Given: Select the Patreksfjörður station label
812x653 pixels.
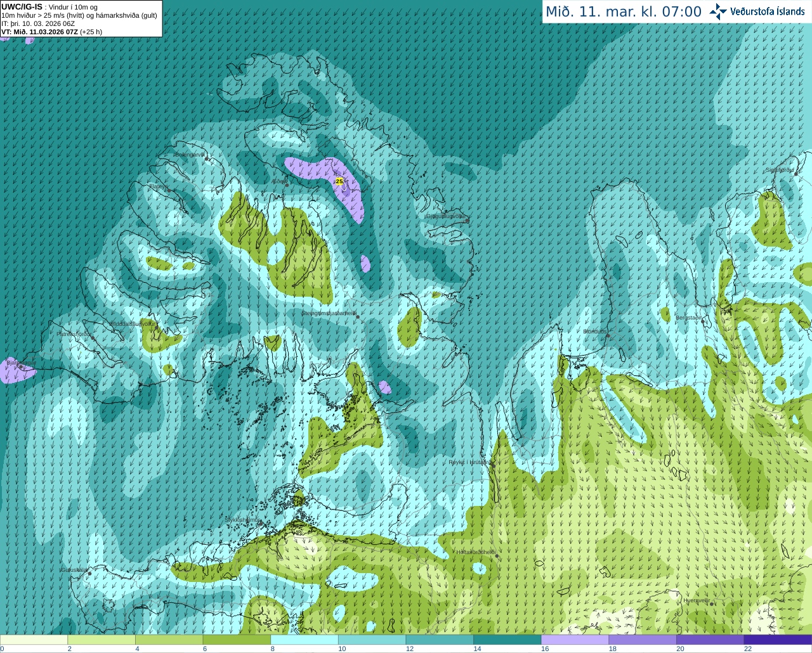Looking at the screenshot, I should 74,333.
